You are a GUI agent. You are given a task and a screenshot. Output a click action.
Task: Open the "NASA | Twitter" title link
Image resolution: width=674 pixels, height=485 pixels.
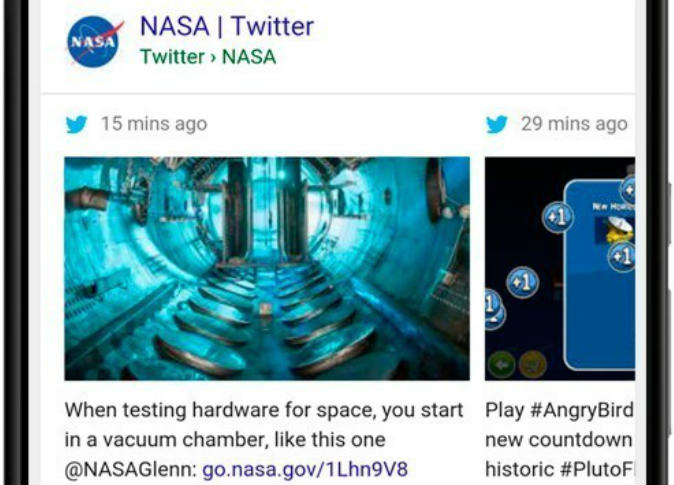pos(227,26)
